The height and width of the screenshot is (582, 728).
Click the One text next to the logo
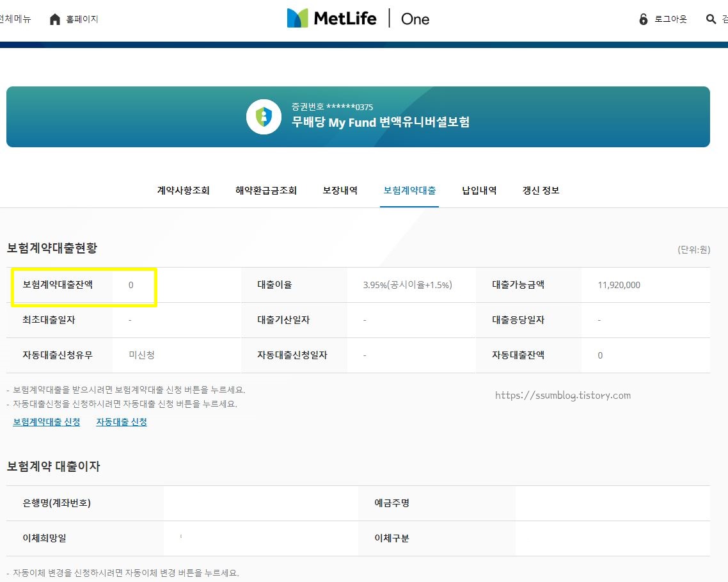[x=415, y=19]
